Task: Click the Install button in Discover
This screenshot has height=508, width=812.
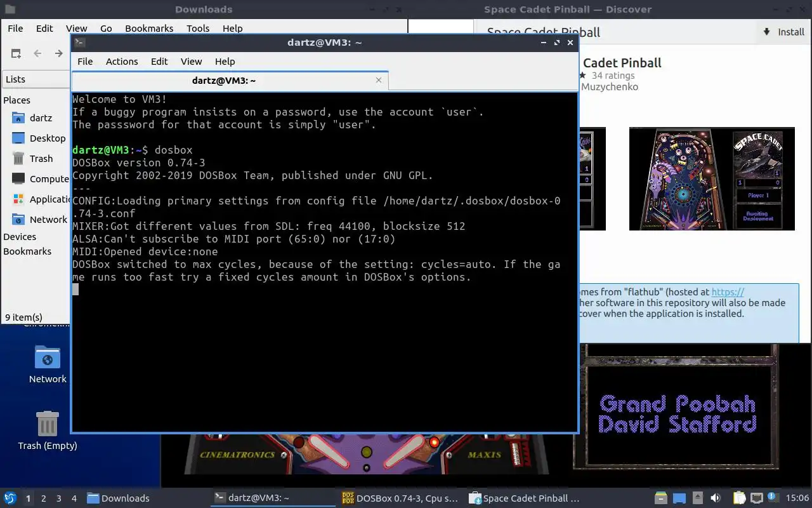Action: (x=783, y=32)
